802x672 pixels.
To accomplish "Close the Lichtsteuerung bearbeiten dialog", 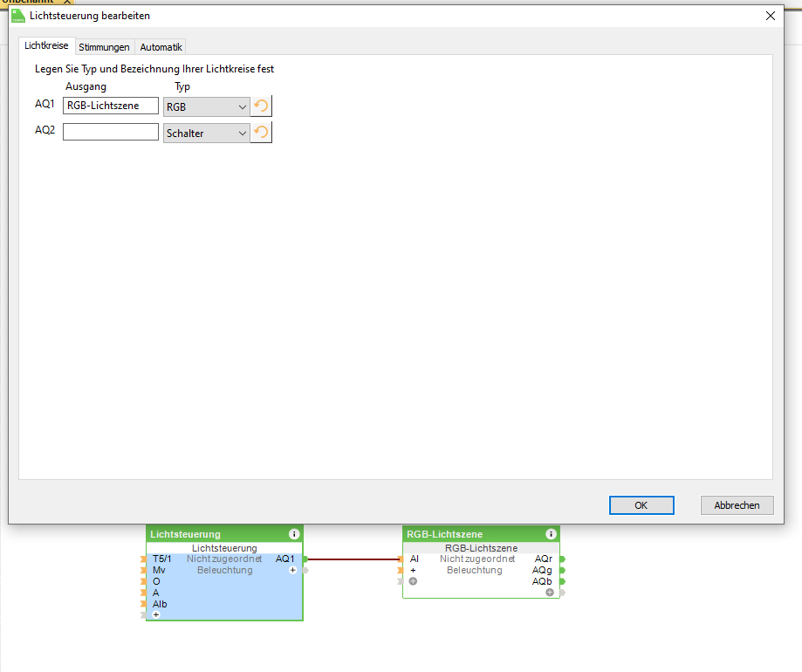I will click(x=771, y=16).
